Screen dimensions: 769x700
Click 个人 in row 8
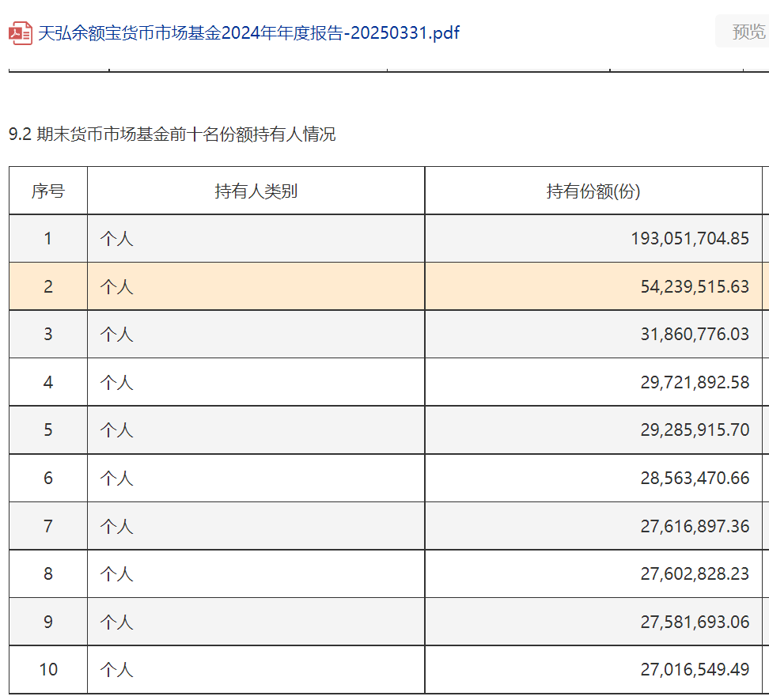click(117, 573)
